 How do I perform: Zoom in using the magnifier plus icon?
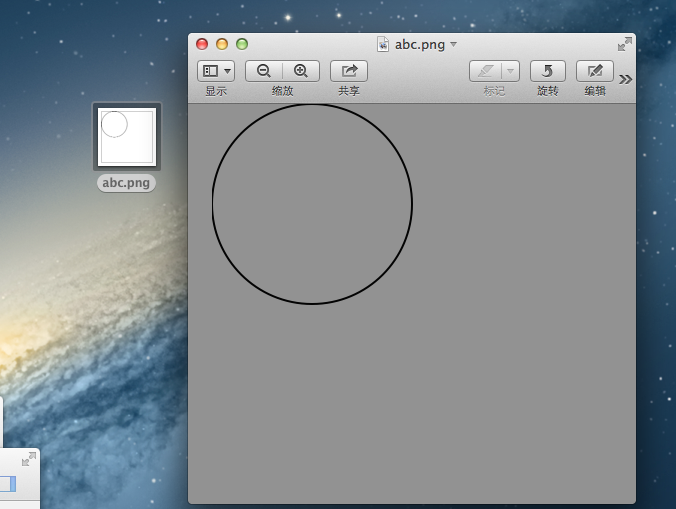(300, 71)
